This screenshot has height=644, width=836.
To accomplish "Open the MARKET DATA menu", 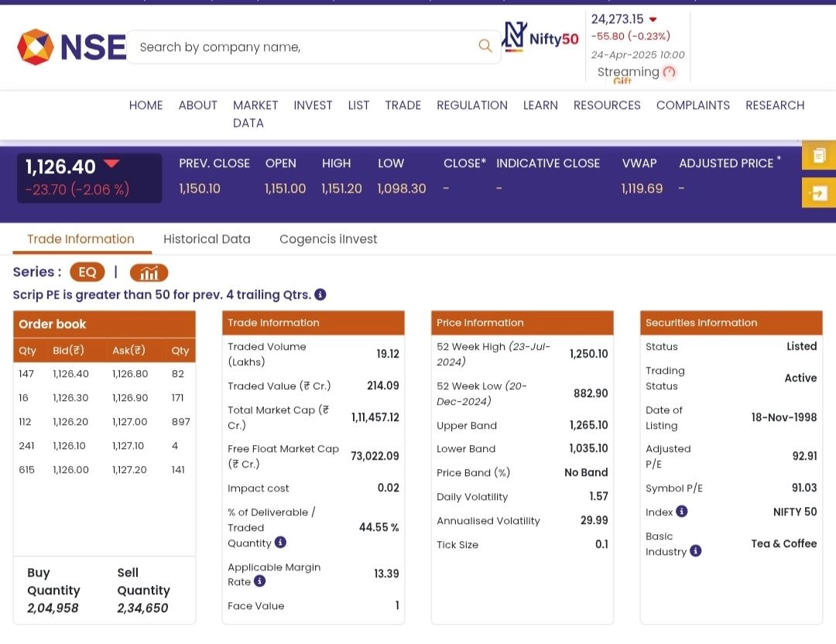I will [x=255, y=114].
